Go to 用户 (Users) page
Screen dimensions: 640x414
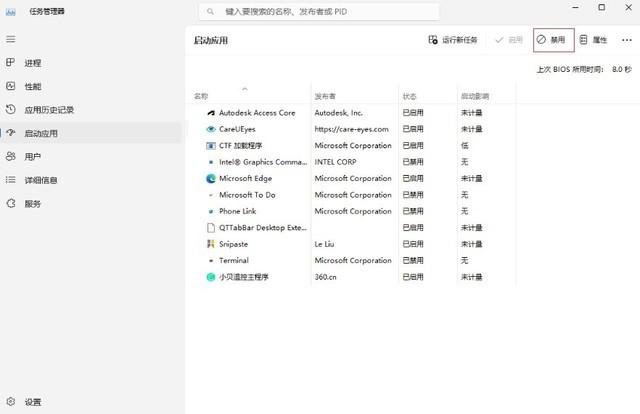click(x=91, y=156)
